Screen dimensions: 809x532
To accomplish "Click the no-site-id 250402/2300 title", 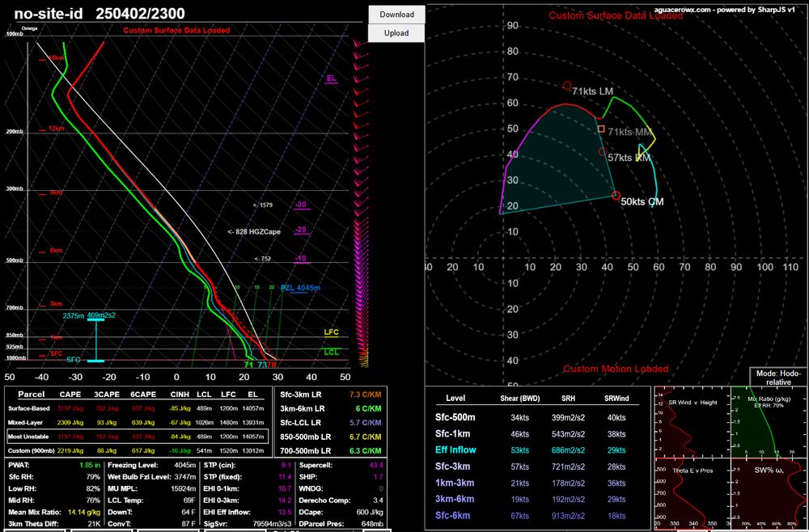I will [100, 14].
